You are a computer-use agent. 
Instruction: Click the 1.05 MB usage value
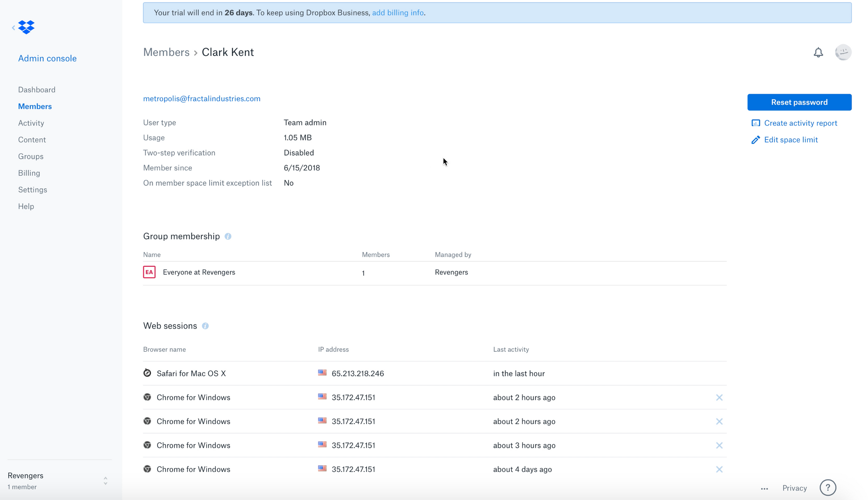tap(298, 137)
